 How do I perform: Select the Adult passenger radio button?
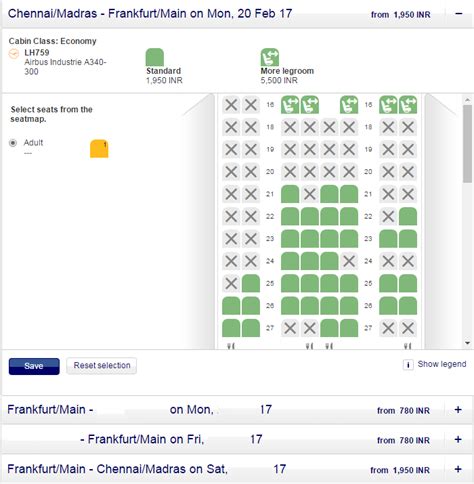(13, 143)
